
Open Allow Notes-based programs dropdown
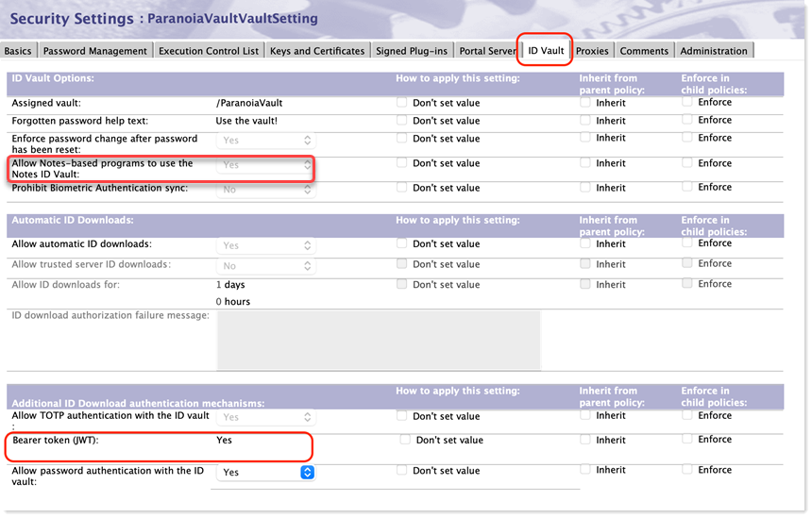pyautogui.click(x=265, y=165)
